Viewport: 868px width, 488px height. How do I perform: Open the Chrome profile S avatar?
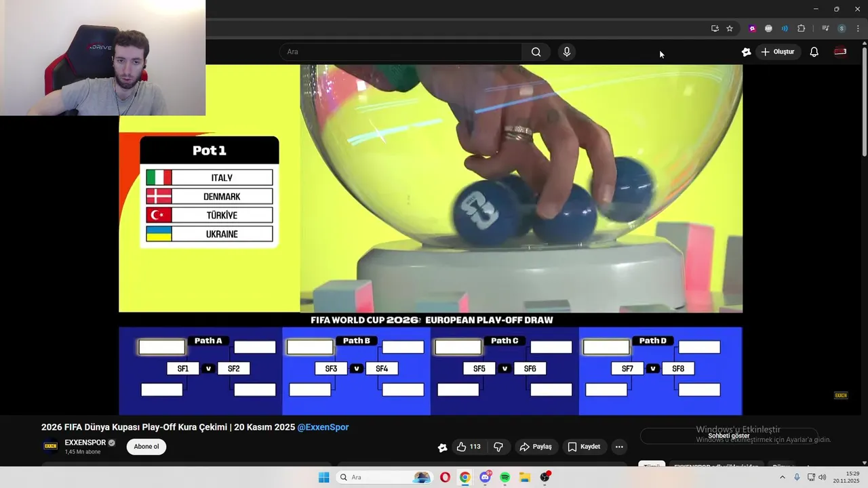pos(842,28)
